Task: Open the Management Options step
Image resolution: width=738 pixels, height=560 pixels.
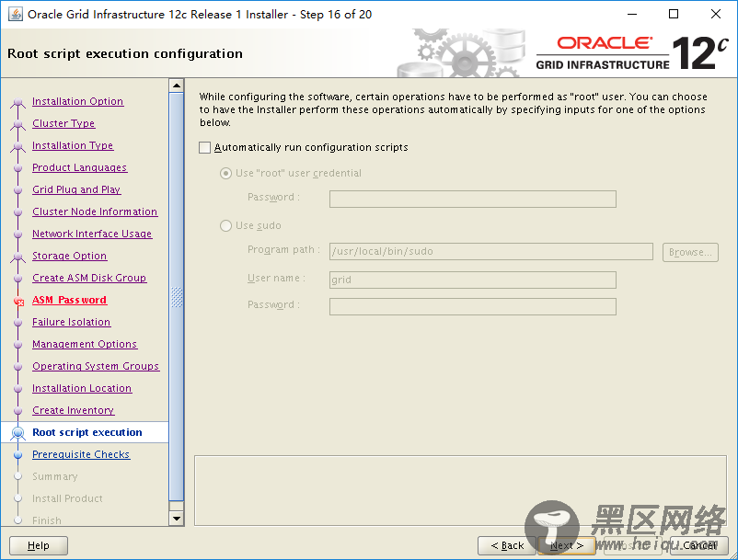Action: 85,344
